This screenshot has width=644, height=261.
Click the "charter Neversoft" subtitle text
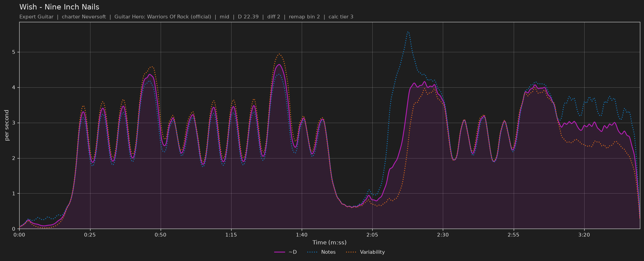coord(84,17)
